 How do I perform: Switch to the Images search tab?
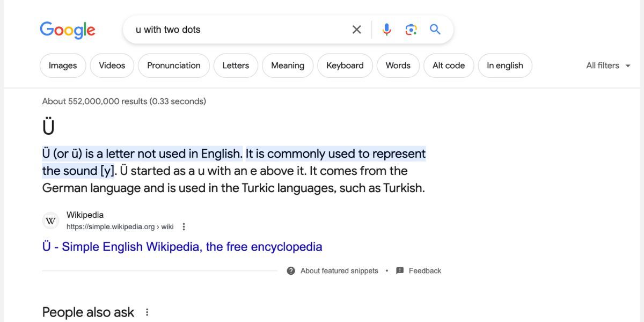coord(62,65)
